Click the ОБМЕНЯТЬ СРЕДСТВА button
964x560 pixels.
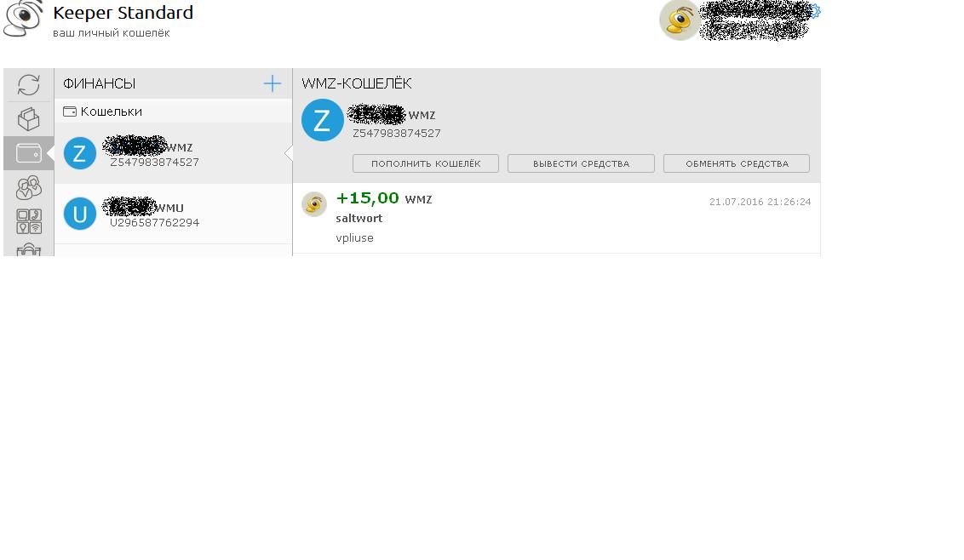pos(737,163)
